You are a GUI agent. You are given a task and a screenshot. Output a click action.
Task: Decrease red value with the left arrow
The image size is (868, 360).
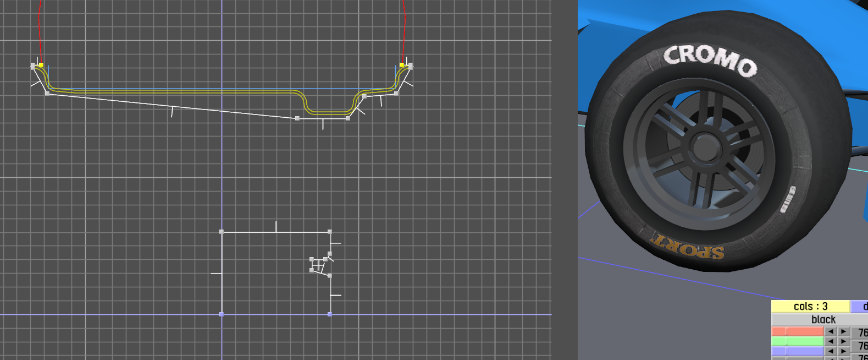tap(831, 331)
